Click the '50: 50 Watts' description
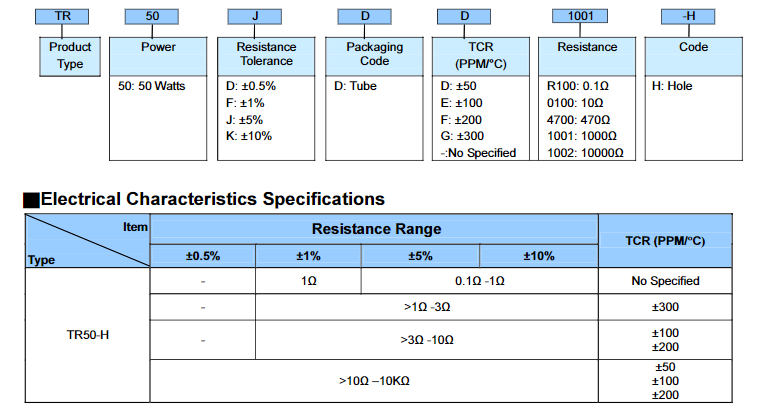Image resolution: width=763 pixels, height=413 pixels. pyautogui.click(x=153, y=86)
